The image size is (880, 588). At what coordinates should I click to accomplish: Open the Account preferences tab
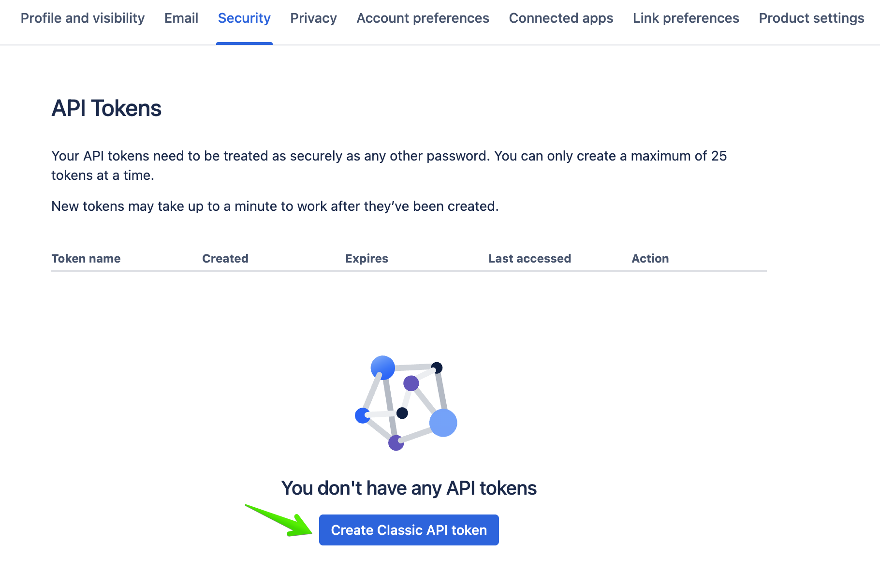423,18
